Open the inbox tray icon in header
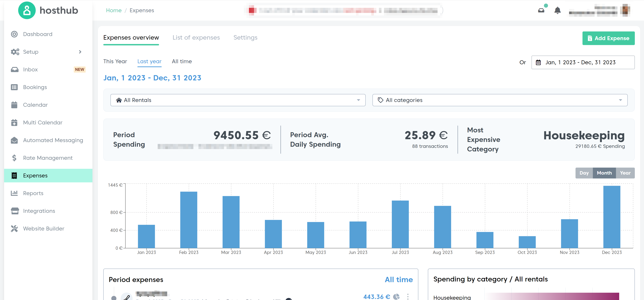 [541, 11]
